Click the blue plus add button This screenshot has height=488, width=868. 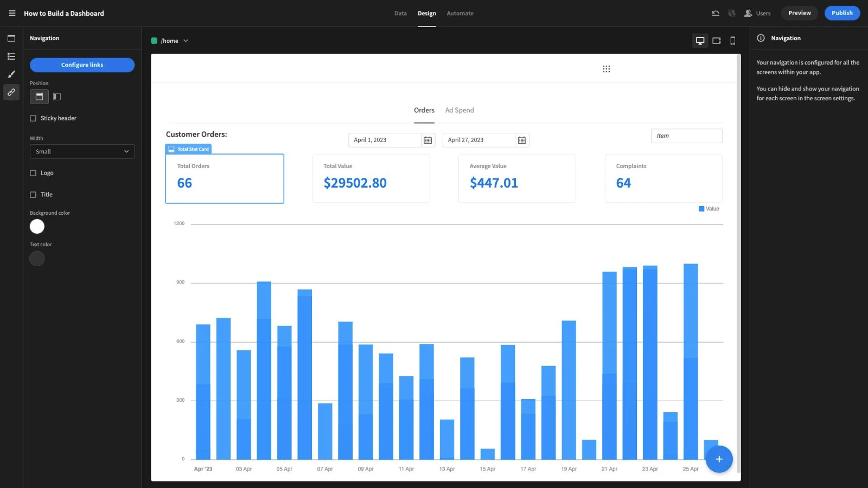point(719,459)
